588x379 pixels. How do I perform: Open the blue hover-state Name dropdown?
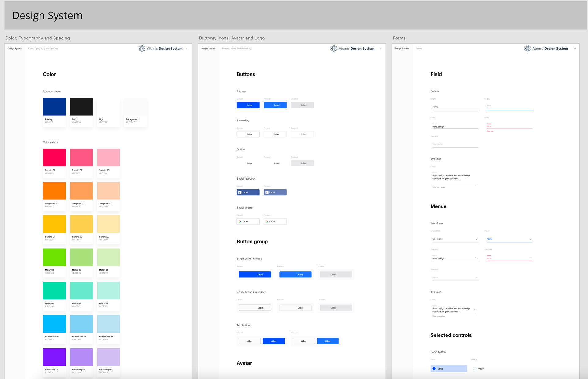pos(509,239)
